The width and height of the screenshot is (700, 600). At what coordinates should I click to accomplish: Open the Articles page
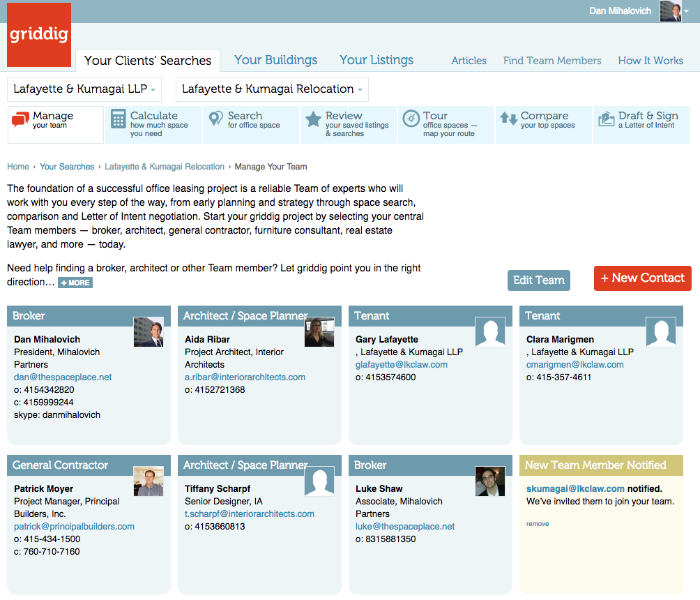pos(469,60)
